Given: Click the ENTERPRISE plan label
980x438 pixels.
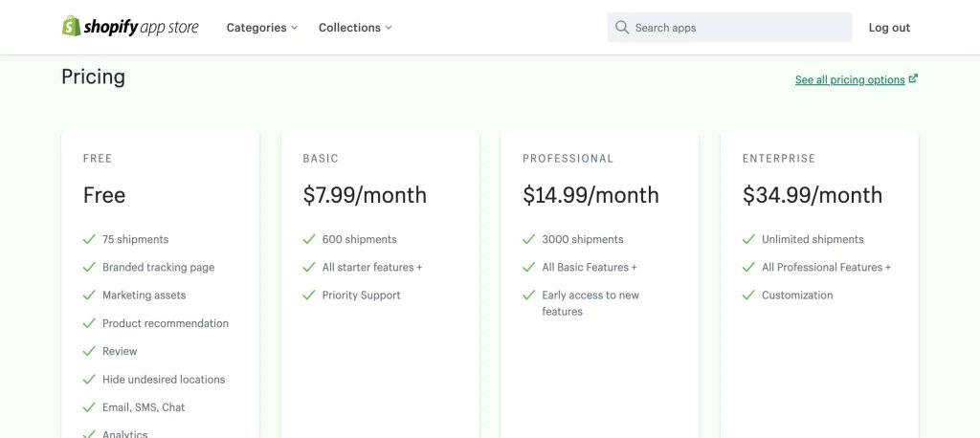Looking at the screenshot, I should click(779, 159).
